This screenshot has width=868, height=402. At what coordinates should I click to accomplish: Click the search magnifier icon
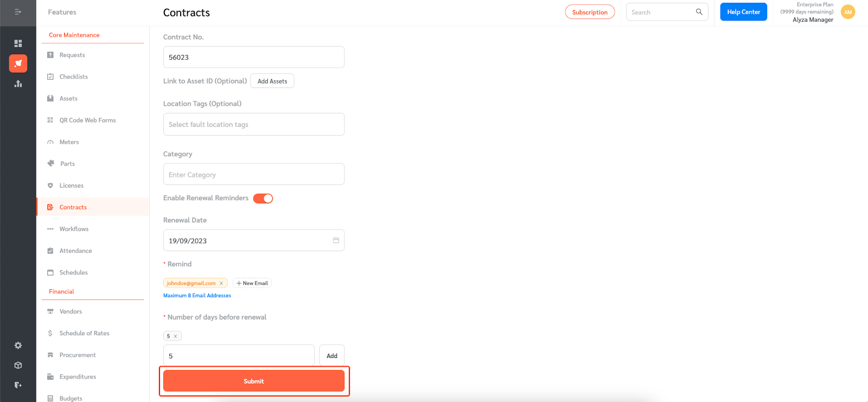(699, 12)
